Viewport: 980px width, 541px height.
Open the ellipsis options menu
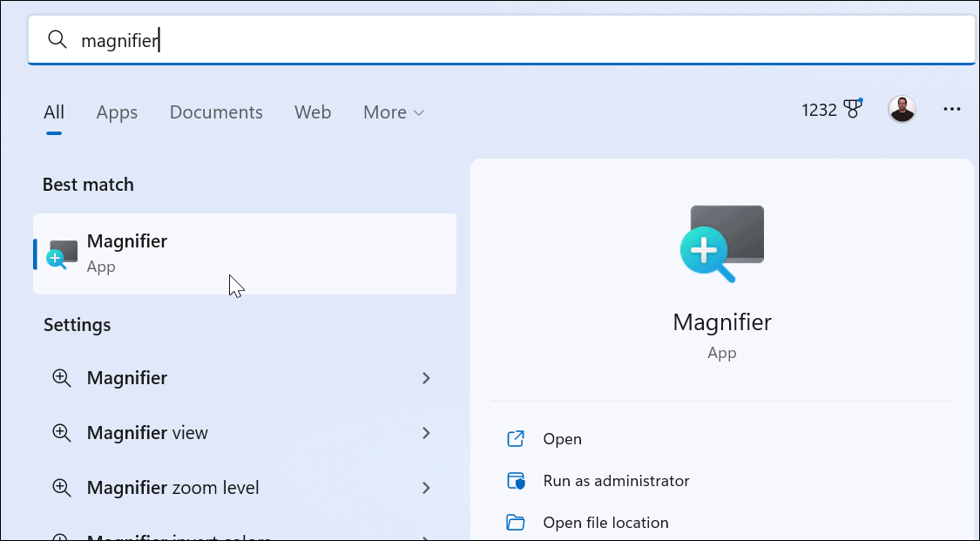[951, 109]
